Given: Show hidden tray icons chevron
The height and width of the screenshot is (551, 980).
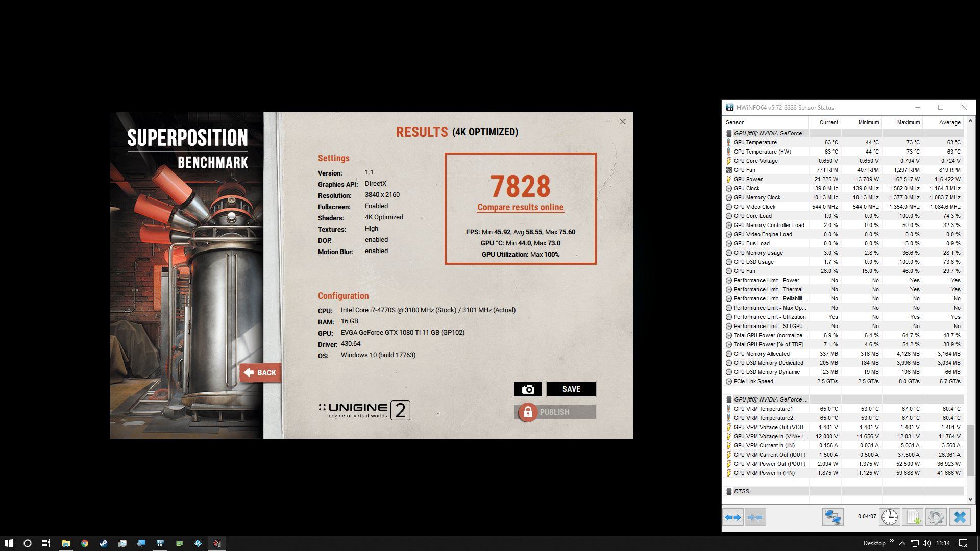Looking at the screenshot, I should pyautogui.click(x=902, y=543).
